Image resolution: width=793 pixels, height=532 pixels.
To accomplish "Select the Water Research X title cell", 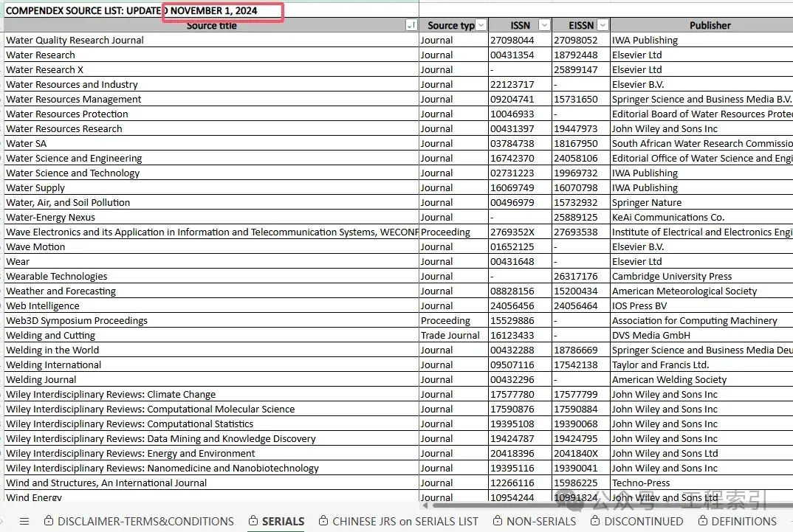I will click(211, 69).
